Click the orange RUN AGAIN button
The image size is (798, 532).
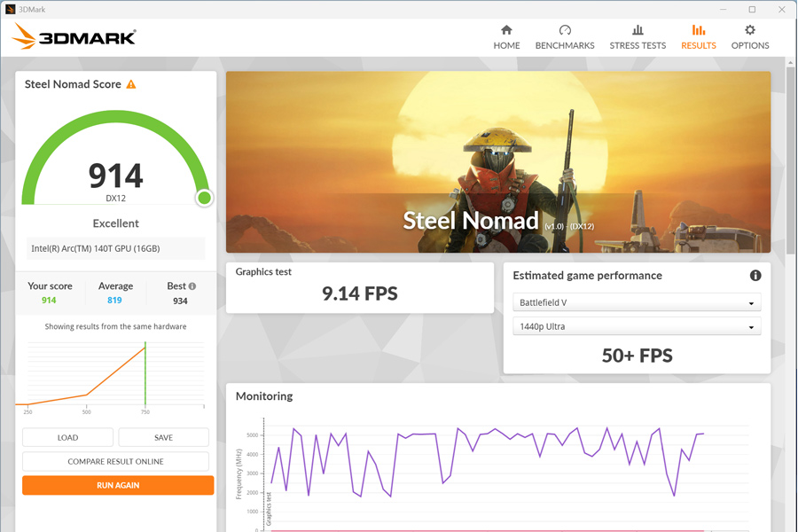118,485
